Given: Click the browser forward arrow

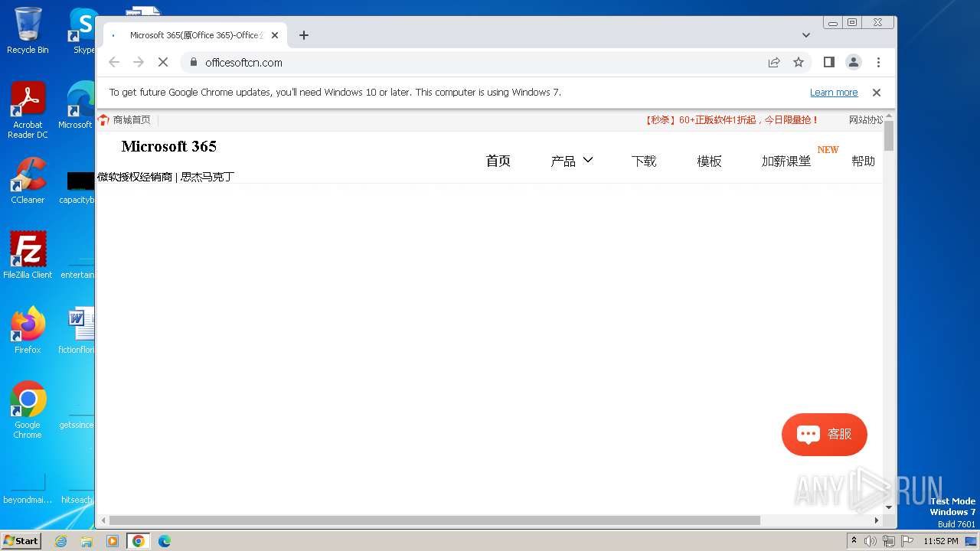Looking at the screenshot, I should click(139, 62).
